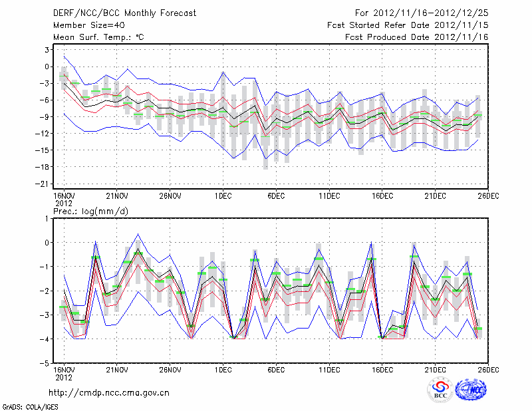The height and width of the screenshot is (411, 532).
Task: Click the Mean Surf. Temp. °C label
Action: click(x=98, y=37)
